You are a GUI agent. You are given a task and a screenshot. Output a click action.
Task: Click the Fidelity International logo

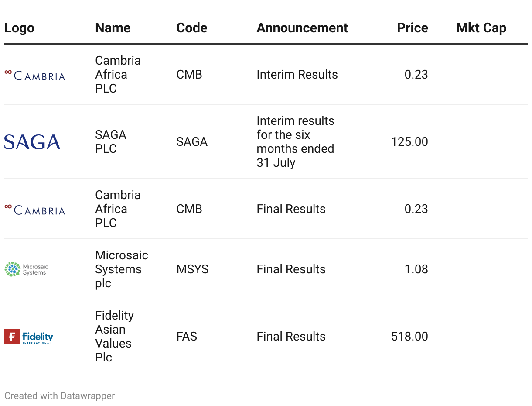(x=29, y=337)
